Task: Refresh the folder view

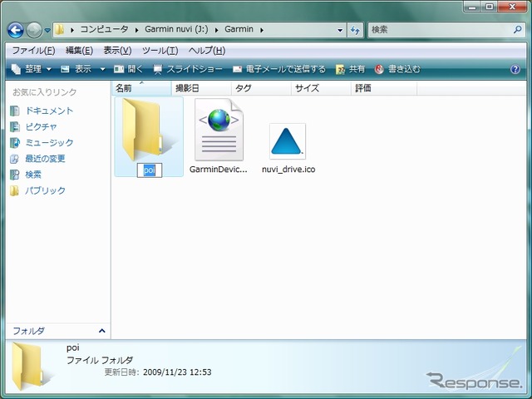Action: (355, 30)
